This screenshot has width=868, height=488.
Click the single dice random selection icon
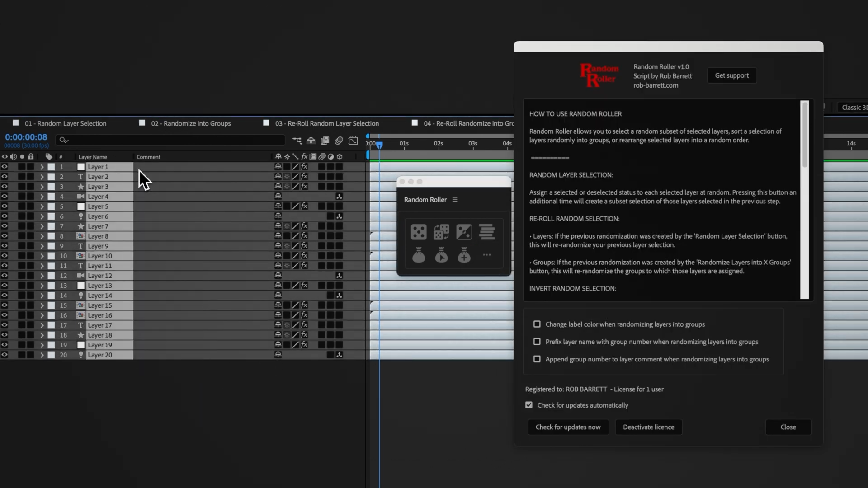click(x=419, y=232)
